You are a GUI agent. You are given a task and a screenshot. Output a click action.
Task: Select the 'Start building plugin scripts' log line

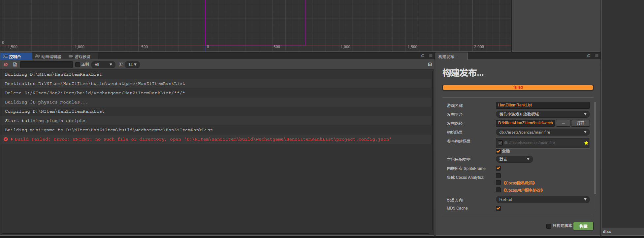tap(216, 121)
